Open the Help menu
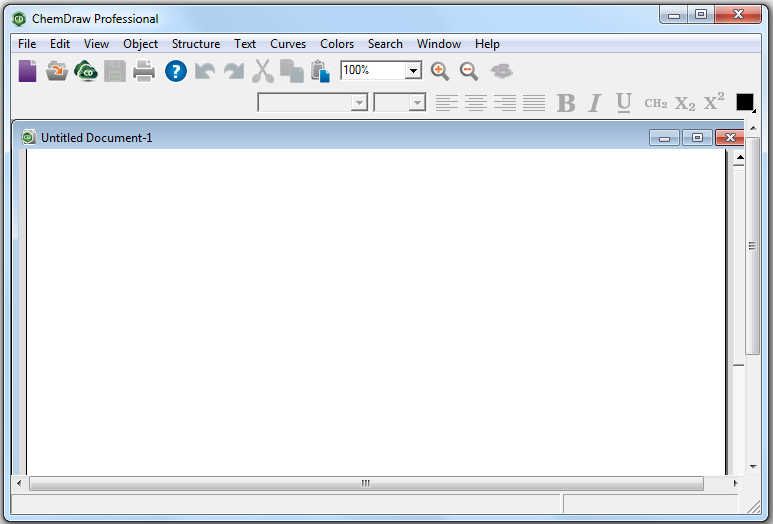 tap(487, 44)
